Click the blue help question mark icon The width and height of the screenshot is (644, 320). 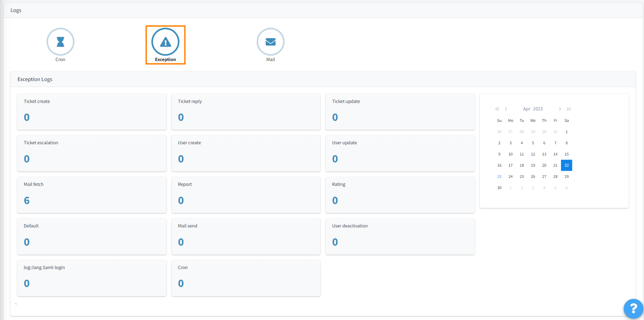click(633, 309)
